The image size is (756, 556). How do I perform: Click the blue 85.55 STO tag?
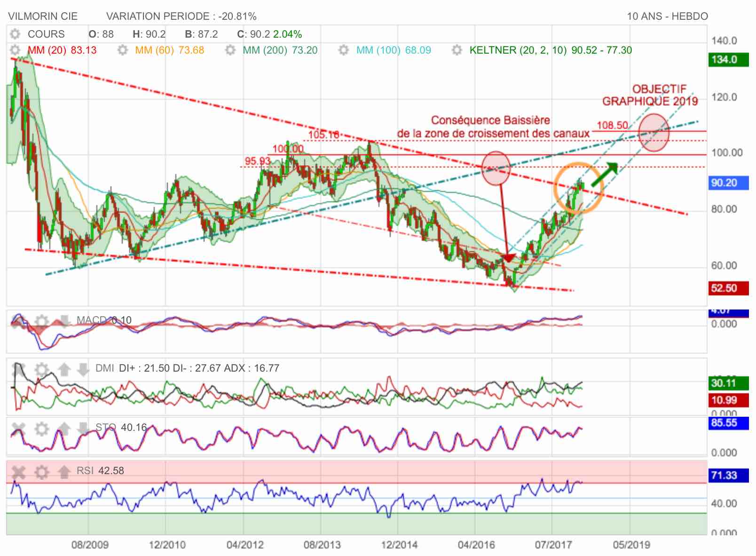(728, 422)
